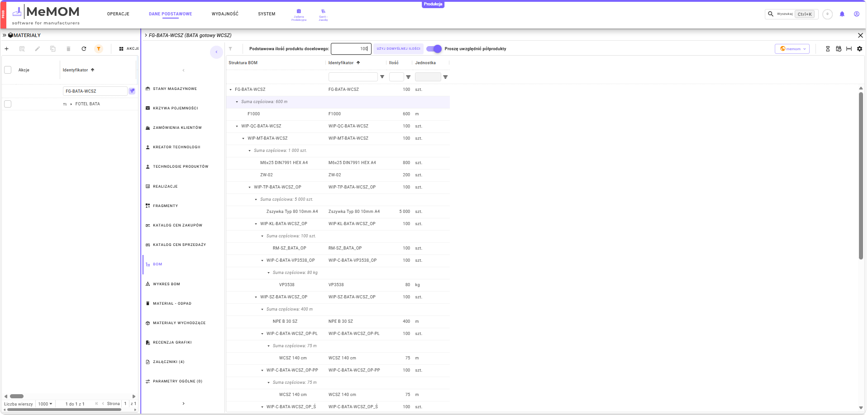Image resolution: width=868 pixels, height=415 pixels.
Task: Collapse the WIP-QC-BATA-WCSZ node
Action: [237, 126]
